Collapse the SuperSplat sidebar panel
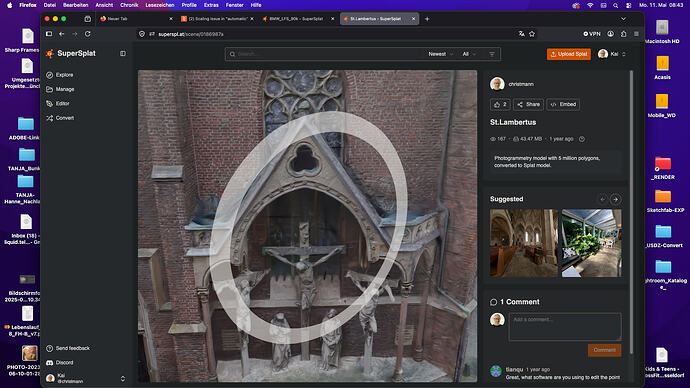This screenshot has width=690, height=388. click(x=123, y=54)
